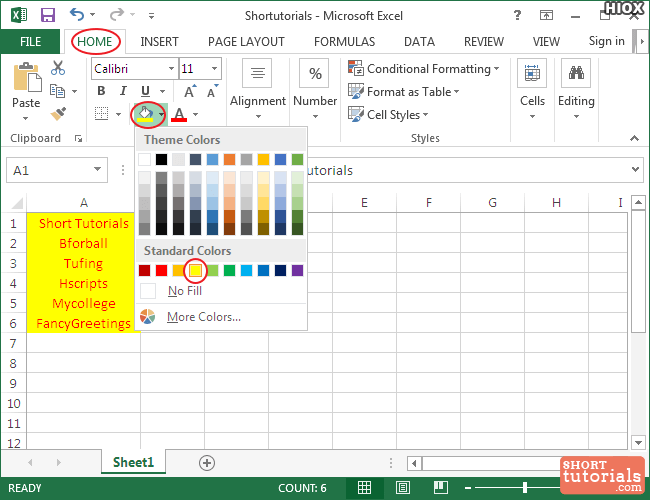Switch to the REVIEW tab

(x=484, y=42)
